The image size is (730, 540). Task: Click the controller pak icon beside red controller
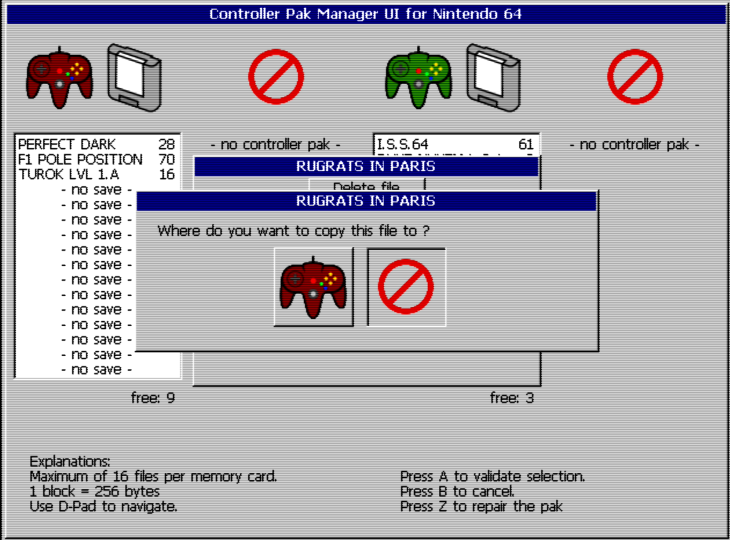[135, 78]
